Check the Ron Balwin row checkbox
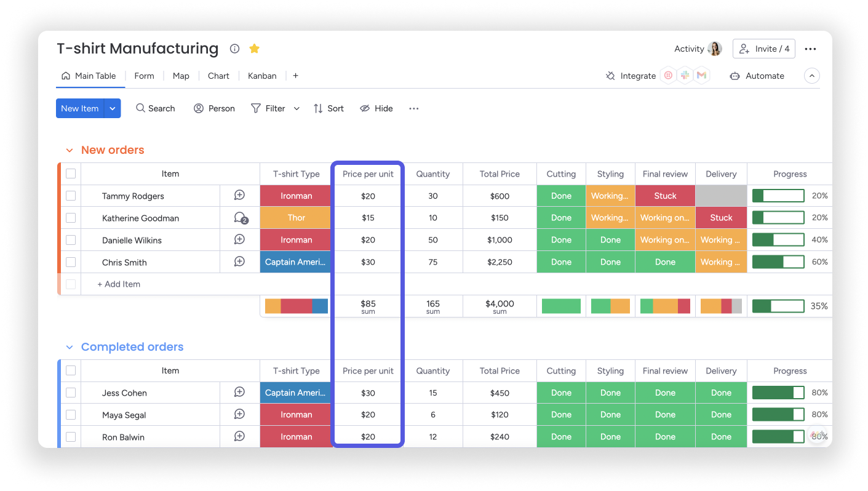This screenshot has height=491, width=868. (x=71, y=437)
